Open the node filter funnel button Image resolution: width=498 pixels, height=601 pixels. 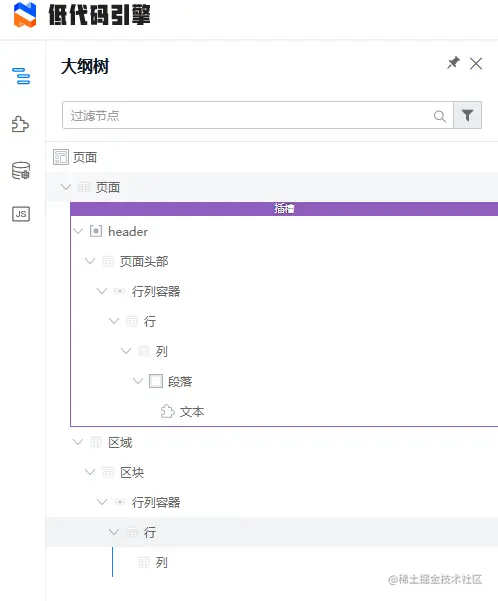pyautogui.click(x=467, y=115)
